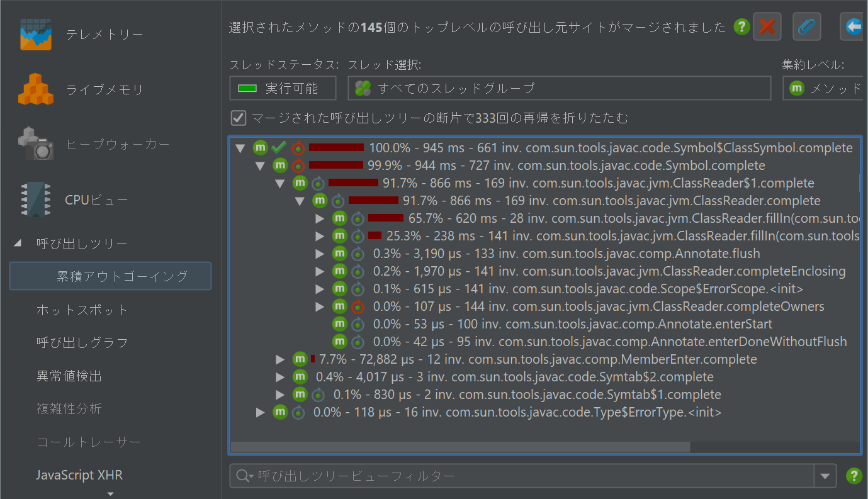Select the ClassReader.completeEnclosing row text
868x499 pixels.
pyautogui.click(x=609, y=271)
